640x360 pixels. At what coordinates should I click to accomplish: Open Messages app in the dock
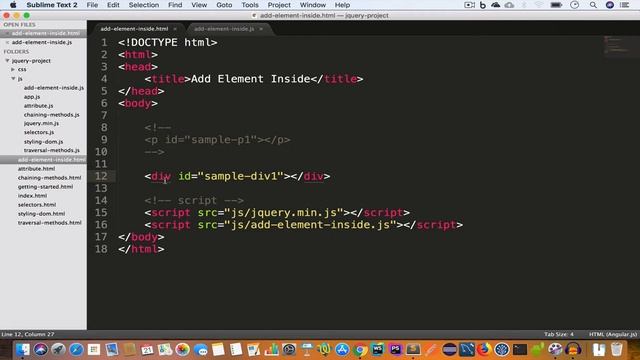pos(200,350)
